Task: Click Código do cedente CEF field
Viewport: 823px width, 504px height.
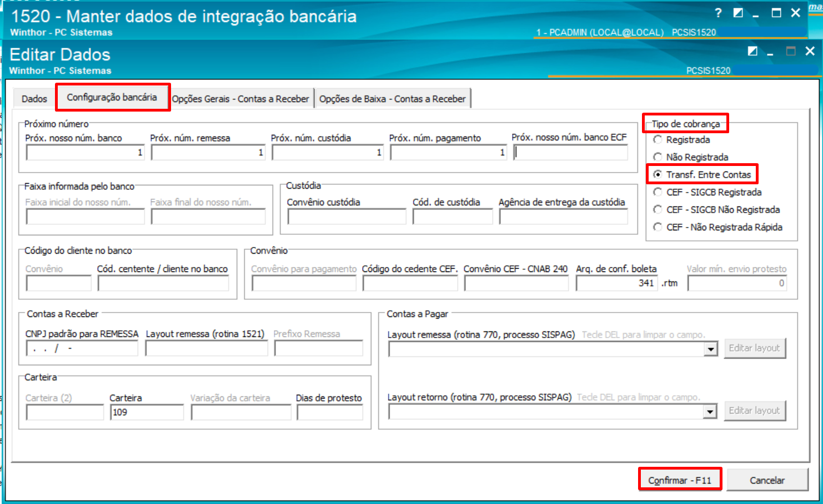Action: coord(410,283)
